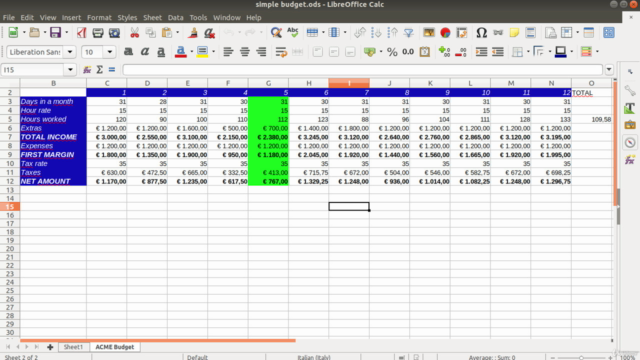Center text horizontally
This screenshot has height=360, width=640.
click(244, 52)
